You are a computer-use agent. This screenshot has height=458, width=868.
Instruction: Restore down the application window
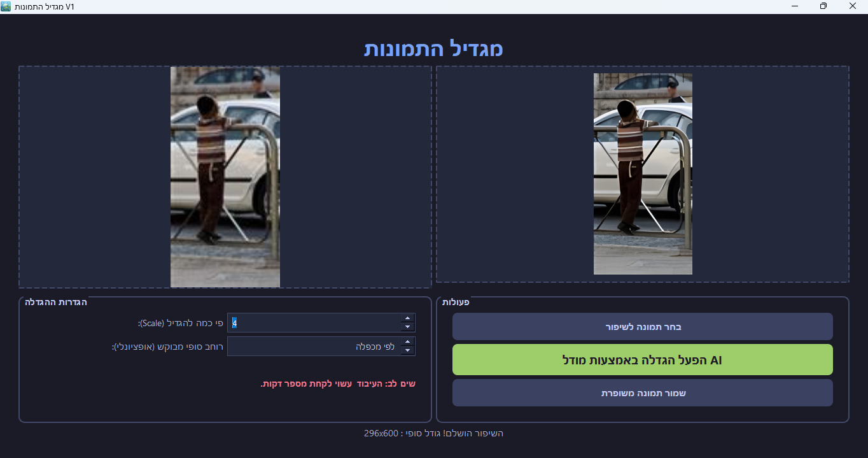click(x=823, y=6)
